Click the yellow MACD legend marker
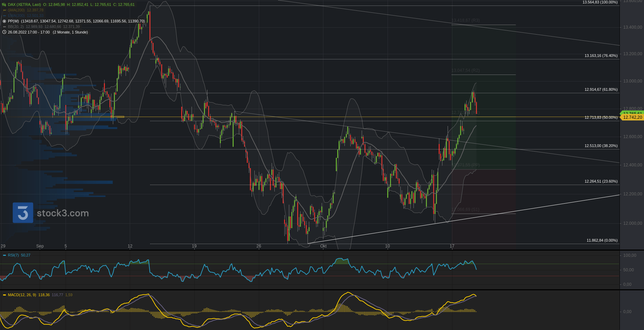Viewport: 644px width, 330px height. (x=4, y=295)
